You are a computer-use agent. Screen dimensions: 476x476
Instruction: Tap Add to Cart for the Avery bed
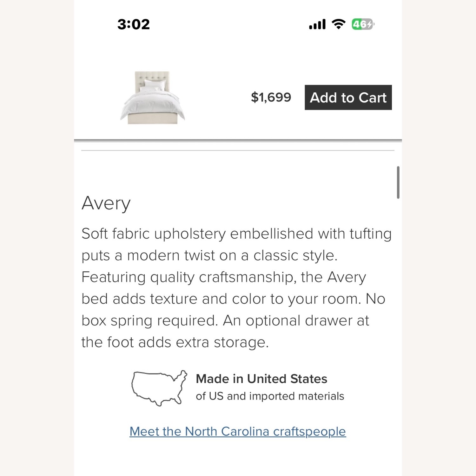348,97
